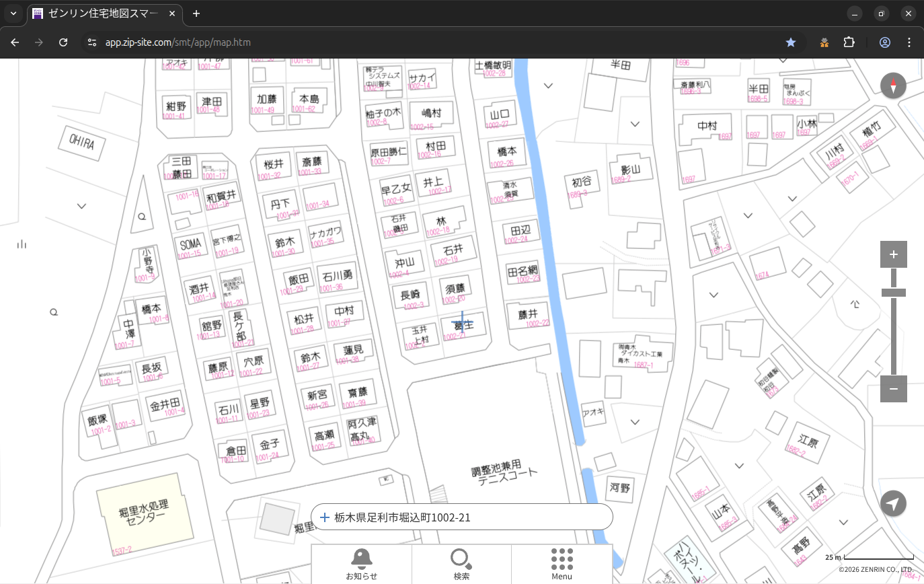Open the 検索 search tool
Screen dimensions: 924x584
click(461, 564)
